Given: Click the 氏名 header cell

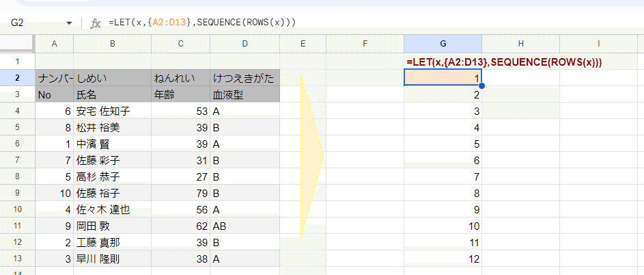Looking at the screenshot, I should click(x=113, y=94).
